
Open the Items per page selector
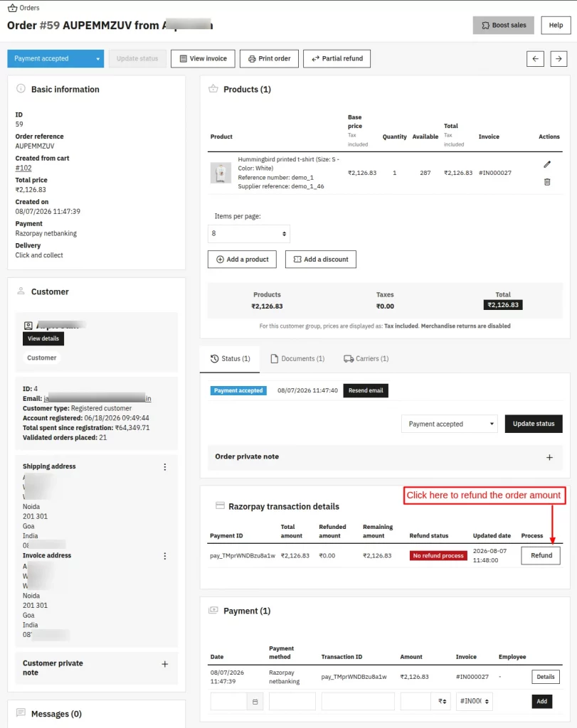point(249,233)
